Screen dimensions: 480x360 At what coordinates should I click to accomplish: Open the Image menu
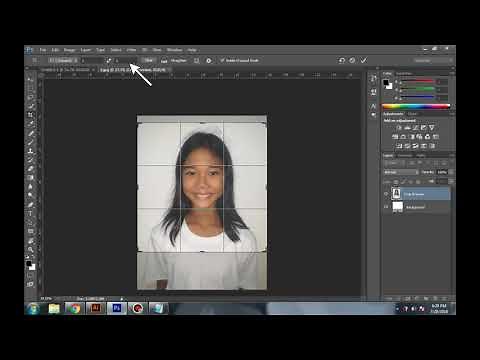click(70, 50)
